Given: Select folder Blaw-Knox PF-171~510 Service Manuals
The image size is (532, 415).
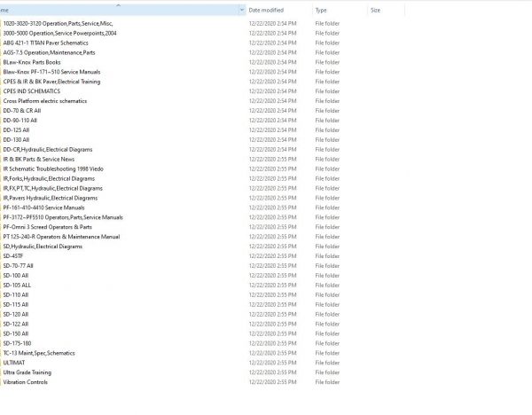Looking at the screenshot, I should point(51,72).
